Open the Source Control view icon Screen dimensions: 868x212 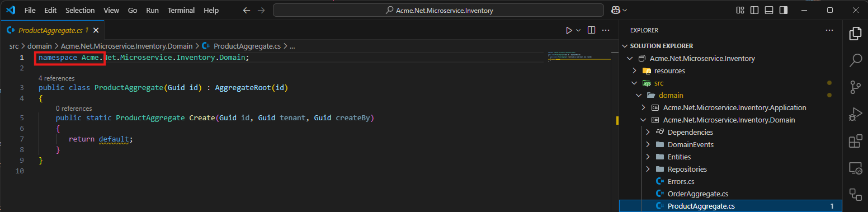pyautogui.click(x=855, y=87)
